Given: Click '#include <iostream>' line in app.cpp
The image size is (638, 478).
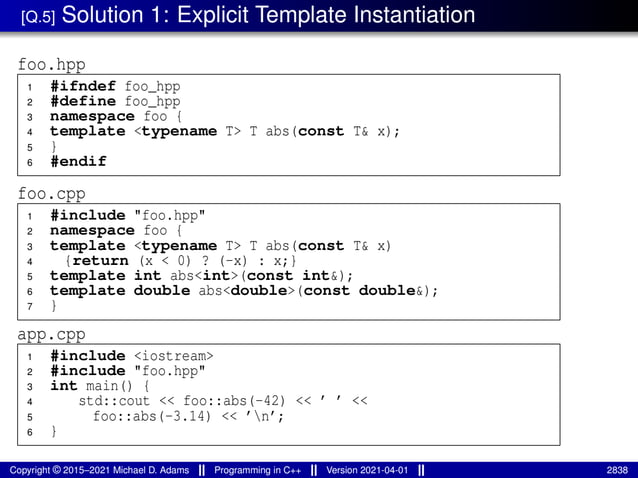Looking at the screenshot, I should 132,356.
